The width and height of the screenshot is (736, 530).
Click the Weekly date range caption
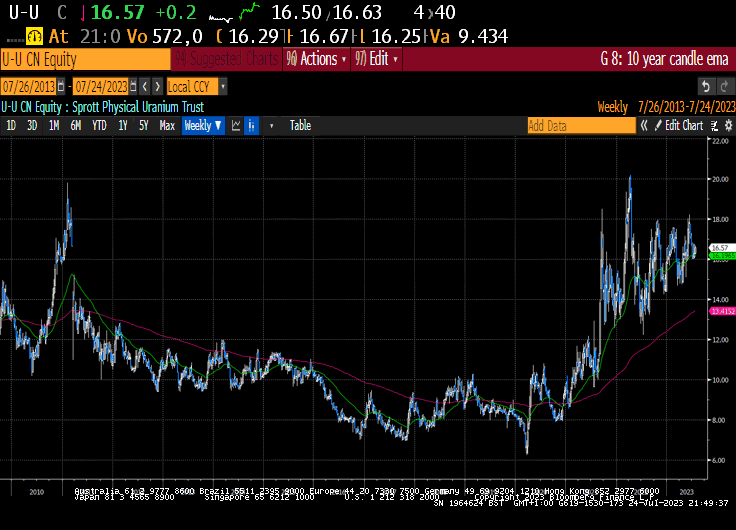click(x=667, y=107)
